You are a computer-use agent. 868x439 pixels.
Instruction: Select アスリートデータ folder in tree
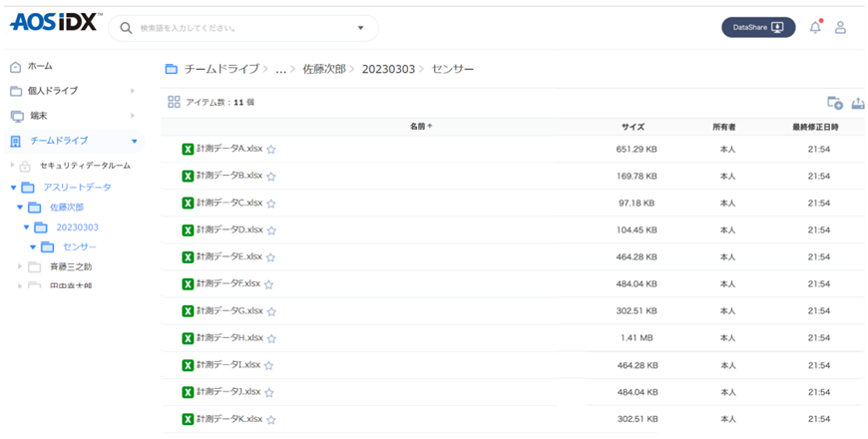tap(77, 188)
